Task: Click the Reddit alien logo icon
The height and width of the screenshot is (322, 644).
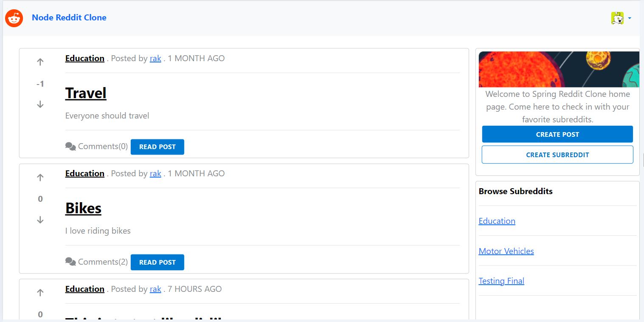Action: [14, 18]
